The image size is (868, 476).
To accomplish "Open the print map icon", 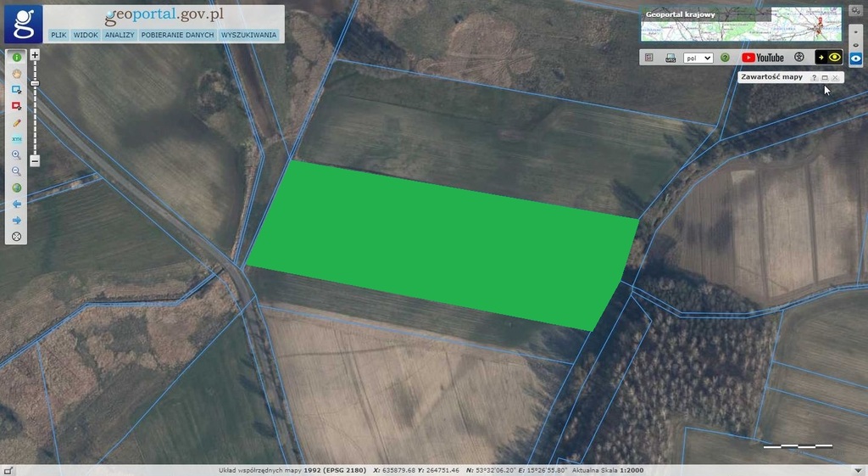I will coord(670,58).
